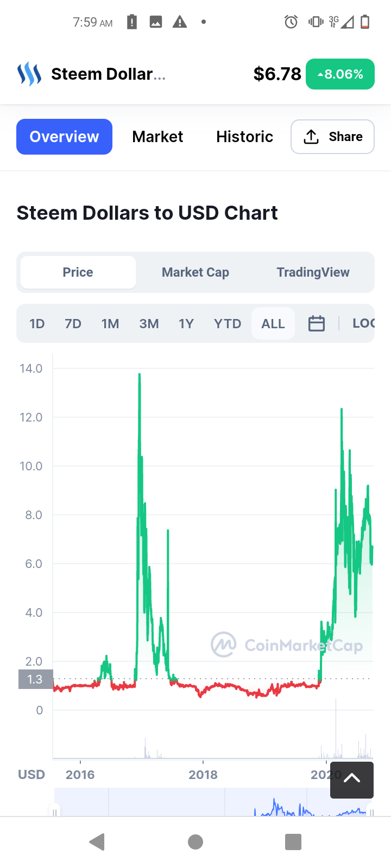Open the Historic tab
The width and height of the screenshot is (391, 868).
pyautogui.click(x=244, y=137)
